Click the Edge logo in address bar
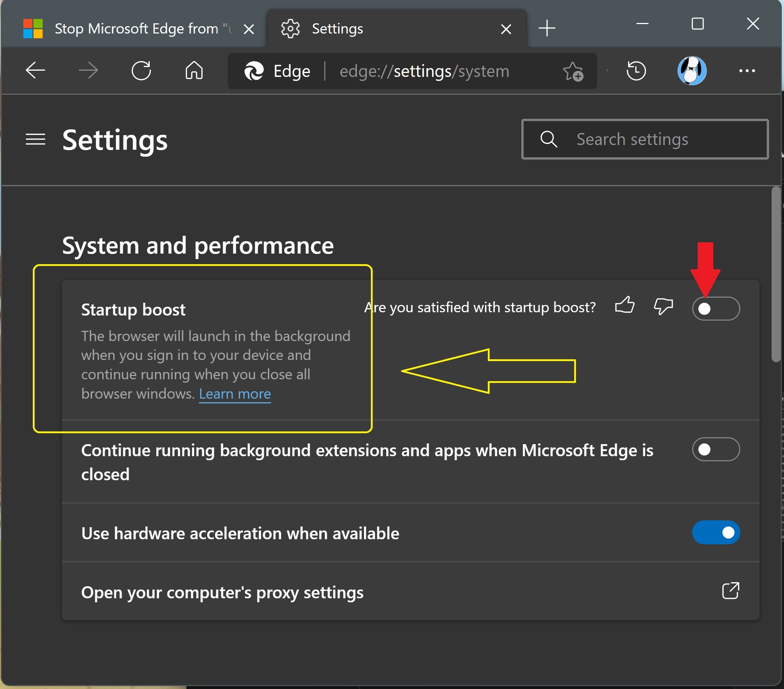 point(254,71)
